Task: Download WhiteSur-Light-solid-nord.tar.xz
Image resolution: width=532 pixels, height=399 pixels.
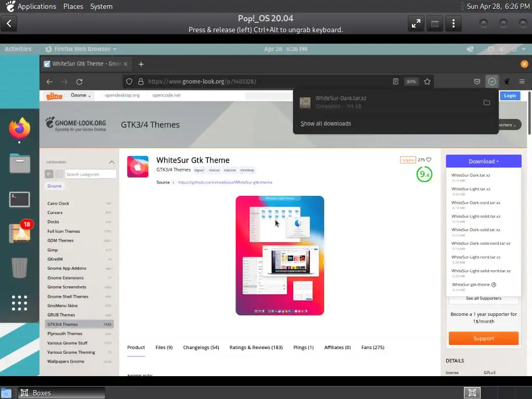Action: [x=481, y=271]
